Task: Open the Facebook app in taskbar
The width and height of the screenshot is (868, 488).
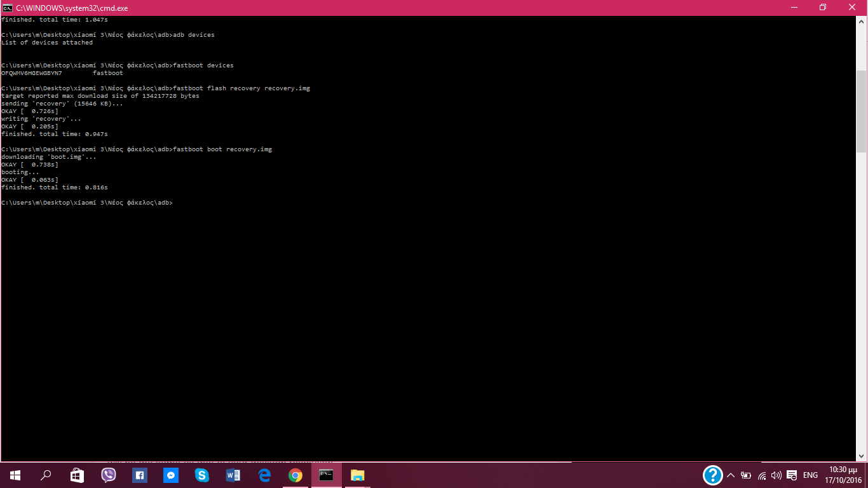Action: (x=140, y=475)
